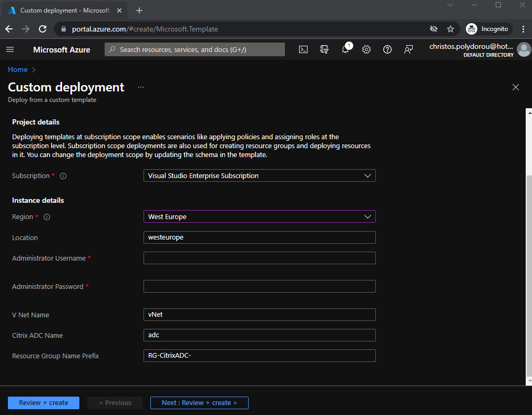Click the Region info icon
This screenshot has width=532, height=415.
click(x=47, y=217)
